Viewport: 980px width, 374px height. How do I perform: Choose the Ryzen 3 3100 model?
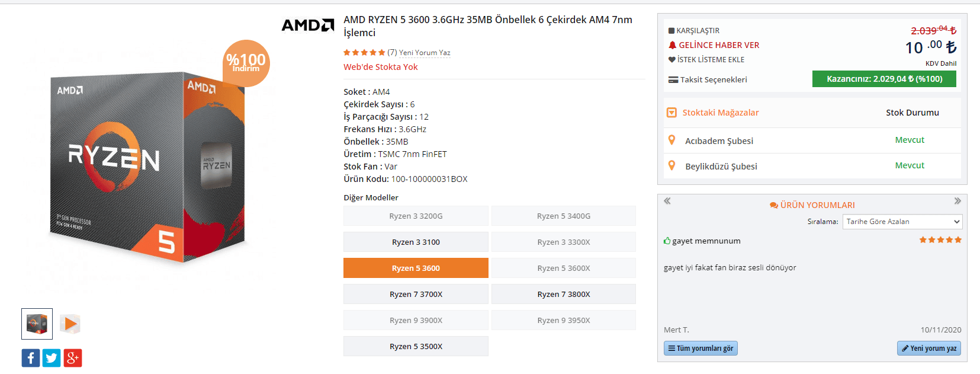coord(416,242)
